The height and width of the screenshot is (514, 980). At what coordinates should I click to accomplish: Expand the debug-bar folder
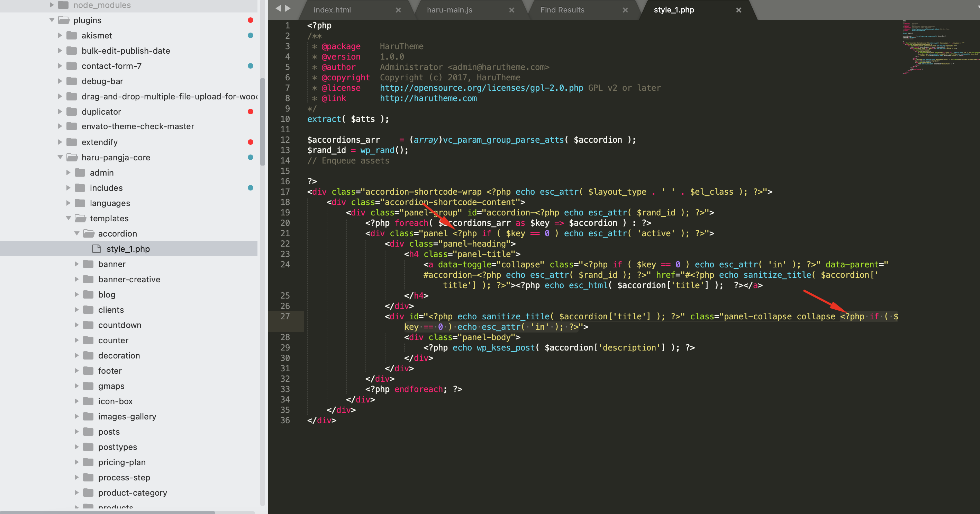click(x=60, y=81)
